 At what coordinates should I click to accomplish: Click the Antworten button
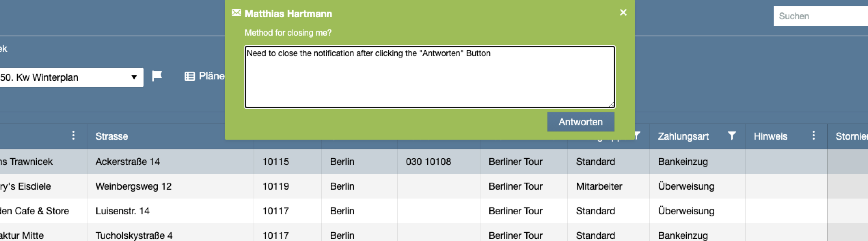581,122
